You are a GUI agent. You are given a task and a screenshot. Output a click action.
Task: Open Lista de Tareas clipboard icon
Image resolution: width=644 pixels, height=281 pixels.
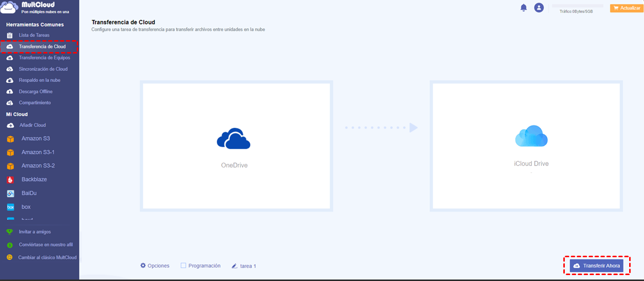click(9, 35)
